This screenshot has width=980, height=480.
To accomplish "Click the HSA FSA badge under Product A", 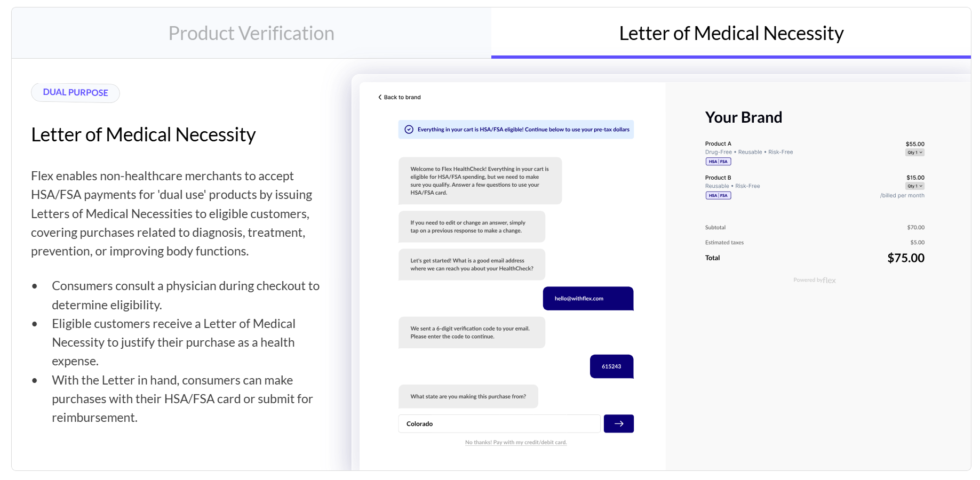I will [x=718, y=162].
